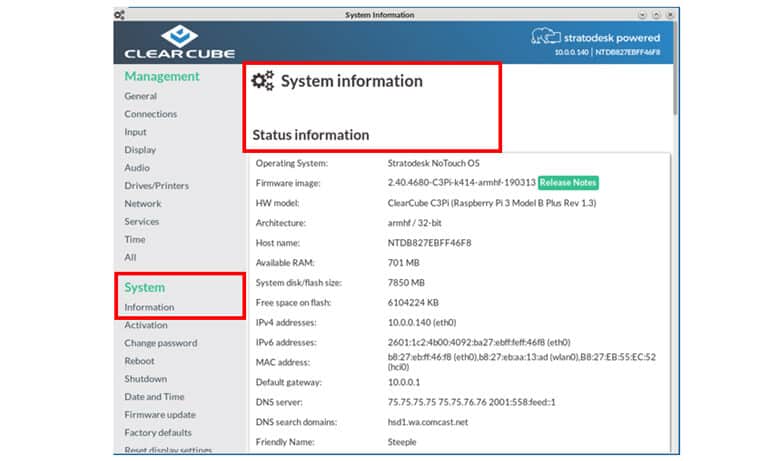Click the maximize button in title bar
780x461 pixels.
point(656,15)
